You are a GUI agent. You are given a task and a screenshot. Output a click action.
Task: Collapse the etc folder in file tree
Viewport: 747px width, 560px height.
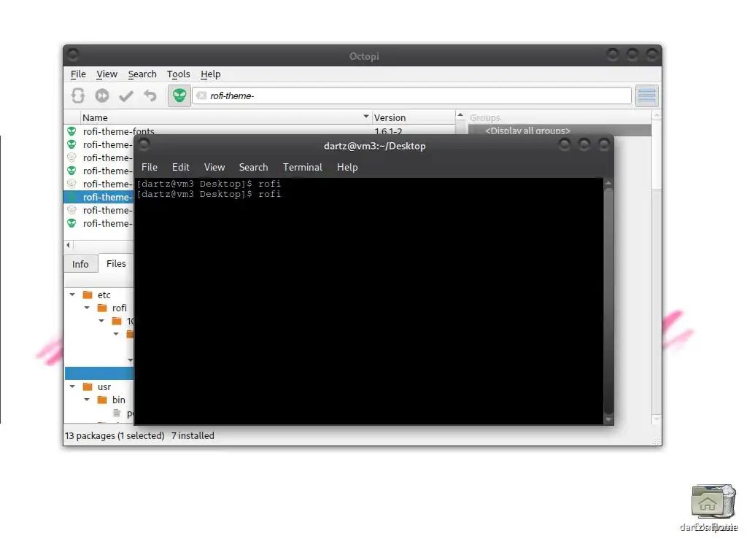[x=72, y=295]
